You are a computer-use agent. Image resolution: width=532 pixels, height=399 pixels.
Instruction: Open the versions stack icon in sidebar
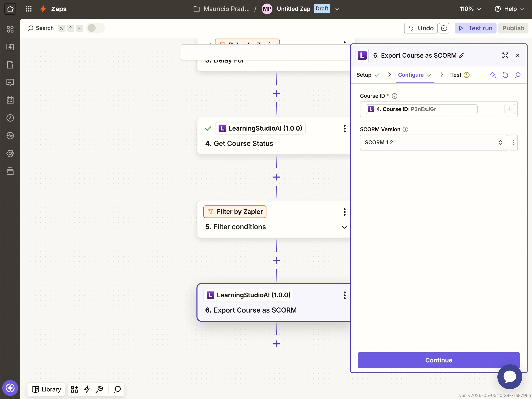[10, 171]
